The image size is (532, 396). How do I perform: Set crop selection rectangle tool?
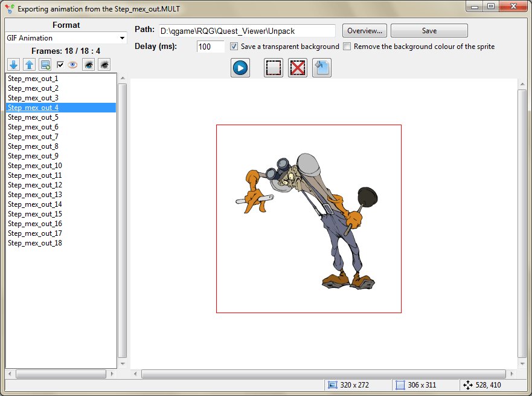tap(274, 68)
